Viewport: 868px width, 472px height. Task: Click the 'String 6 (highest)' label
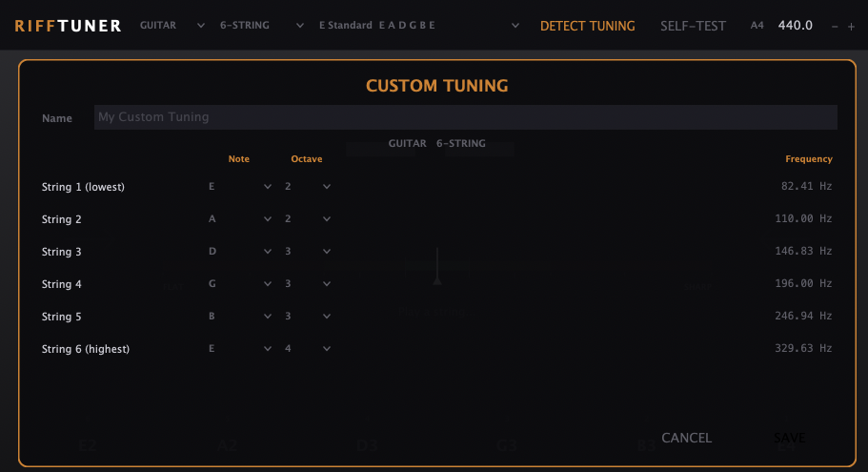[85, 349]
